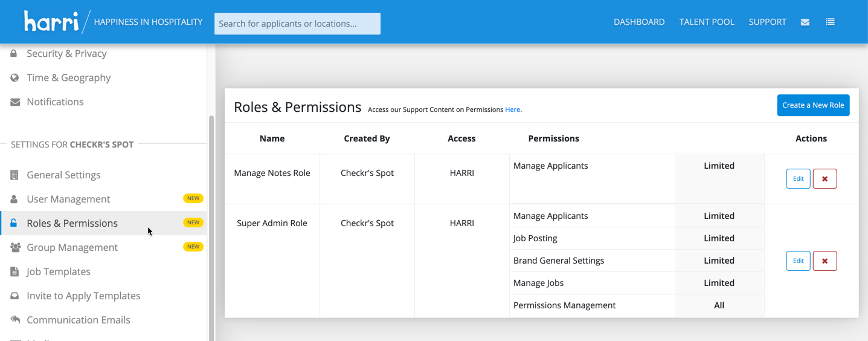Screen dimensions: 868x341
Task: Click the Access column header
Action: [x=461, y=138]
